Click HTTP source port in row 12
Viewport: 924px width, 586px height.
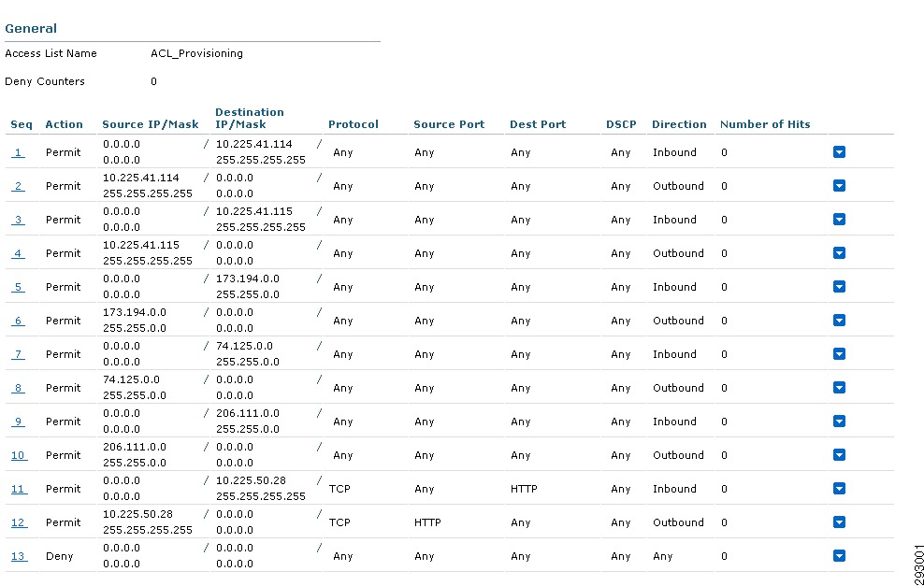click(x=427, y=522)
